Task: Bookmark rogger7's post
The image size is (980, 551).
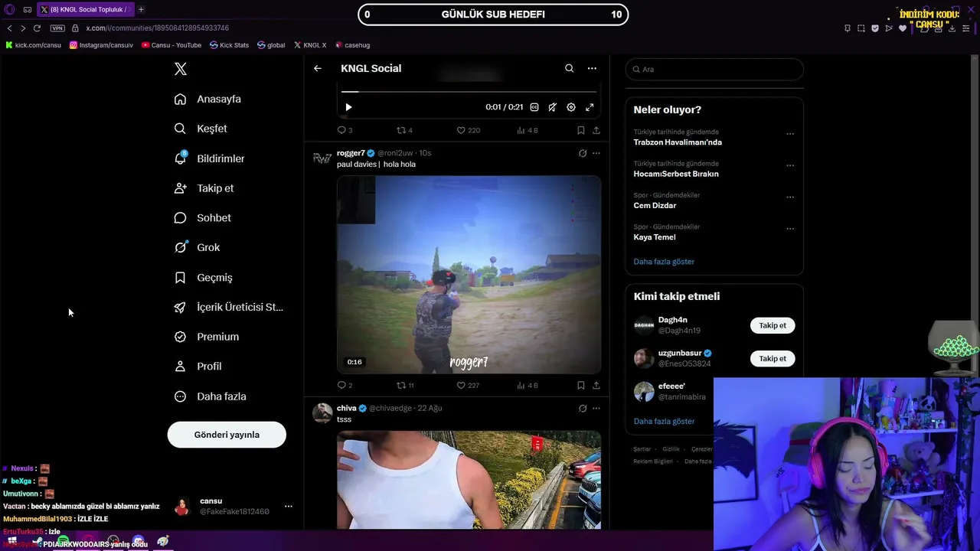Action: click(581, 385)
